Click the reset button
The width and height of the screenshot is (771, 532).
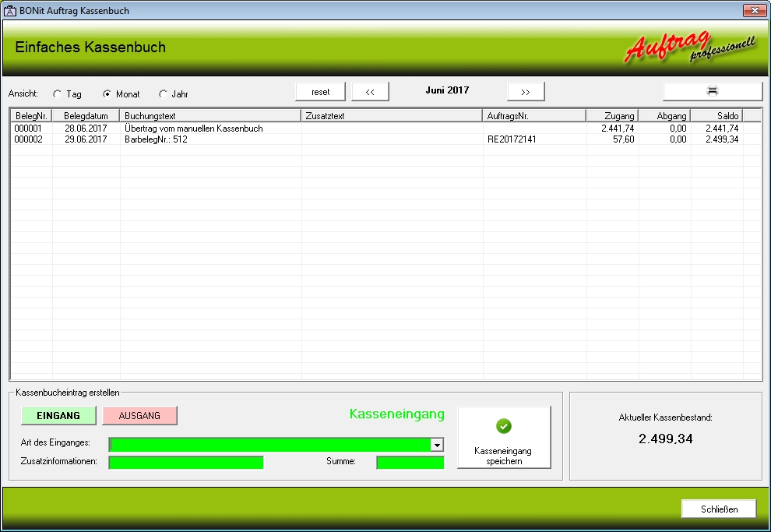point(321,92)
